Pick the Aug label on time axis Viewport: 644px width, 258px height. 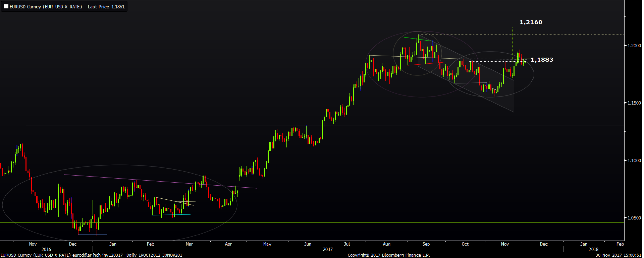click(386, 244)
